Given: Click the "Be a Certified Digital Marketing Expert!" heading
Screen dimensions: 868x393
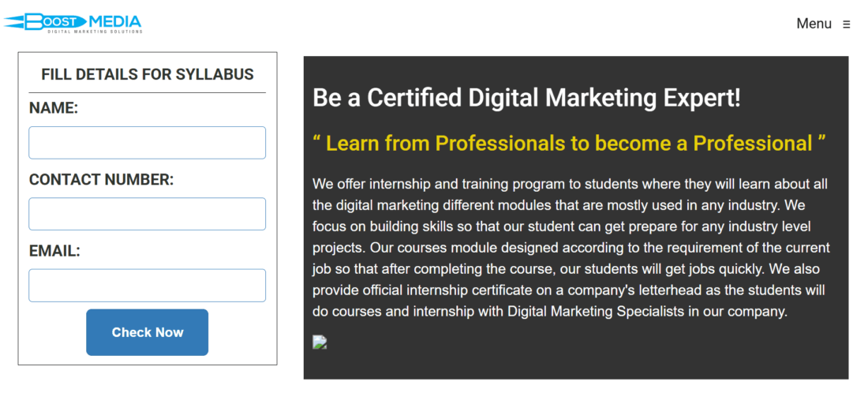Looking at the screenshot, I should [x=526, y=98].
